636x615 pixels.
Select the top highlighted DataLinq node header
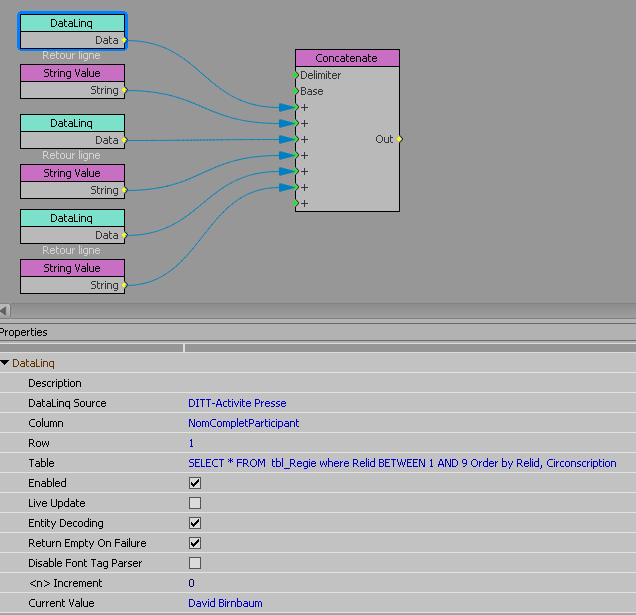point(72,23)
